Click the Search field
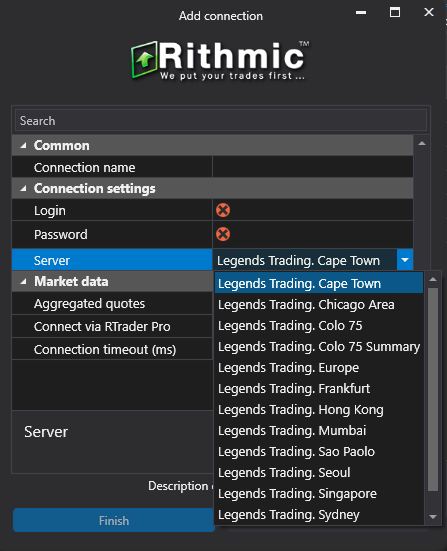 coord(221,121)
